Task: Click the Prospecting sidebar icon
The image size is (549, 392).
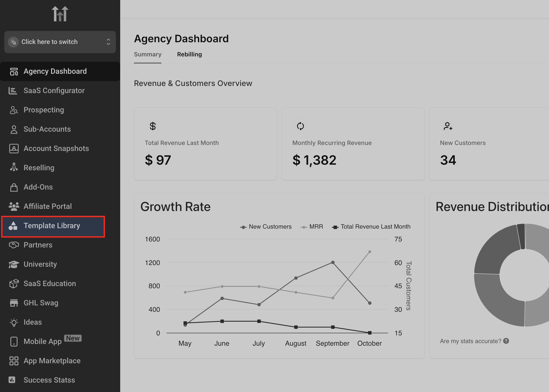Action: (x=14, y=110)
